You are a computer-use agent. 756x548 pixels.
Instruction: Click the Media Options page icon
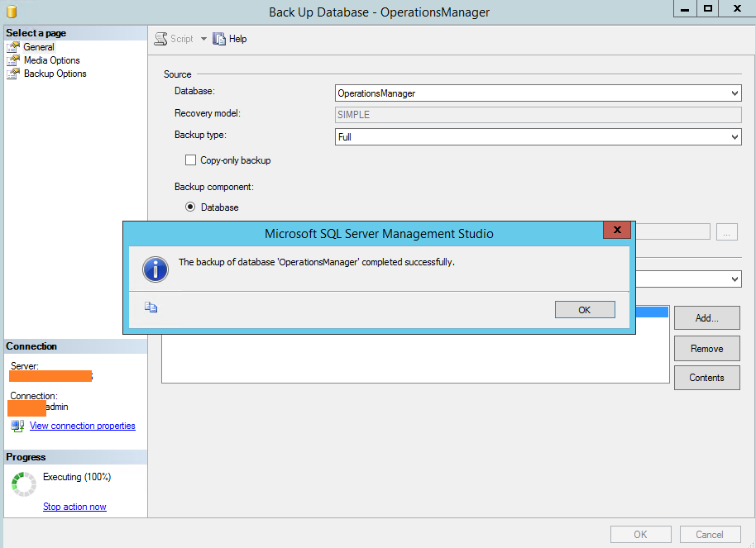(13, 60)
